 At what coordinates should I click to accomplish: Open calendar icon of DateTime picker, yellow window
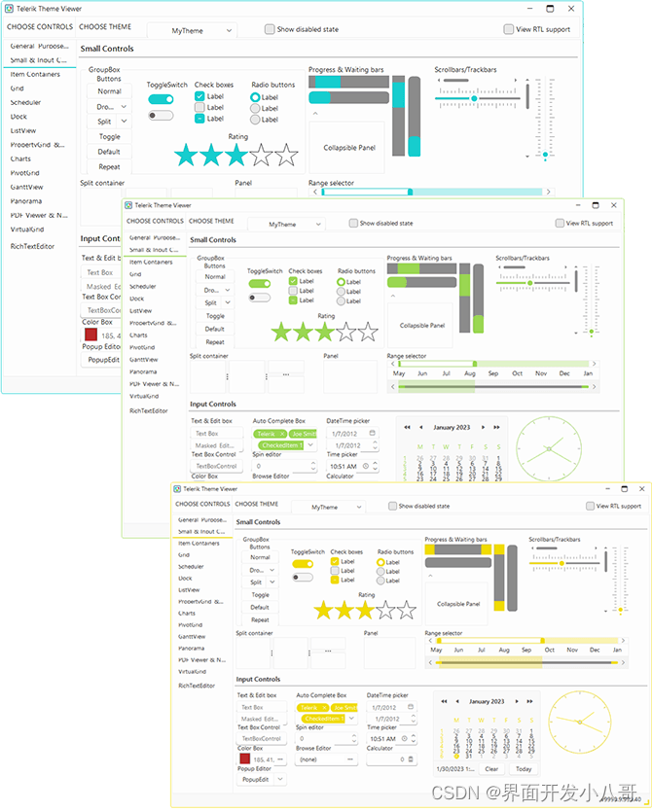pos(411,706)
